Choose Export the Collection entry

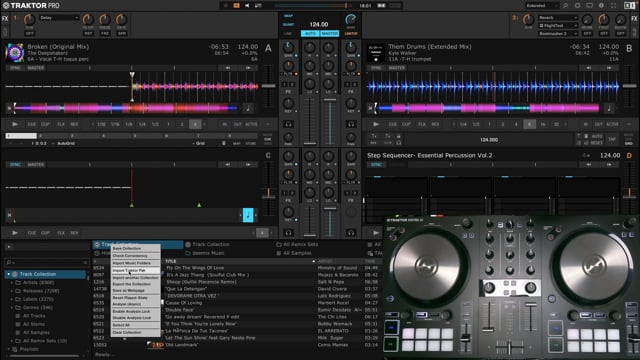pos(136,284)
